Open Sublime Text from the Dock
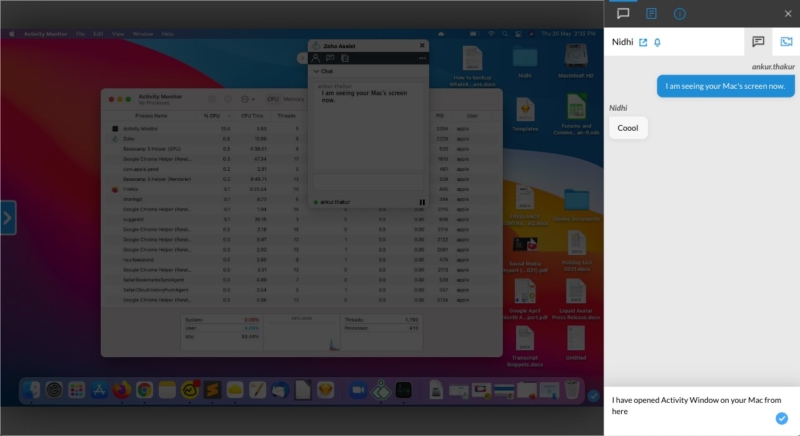The width and height of the screenshot is (800, 436). coord(212,390)
